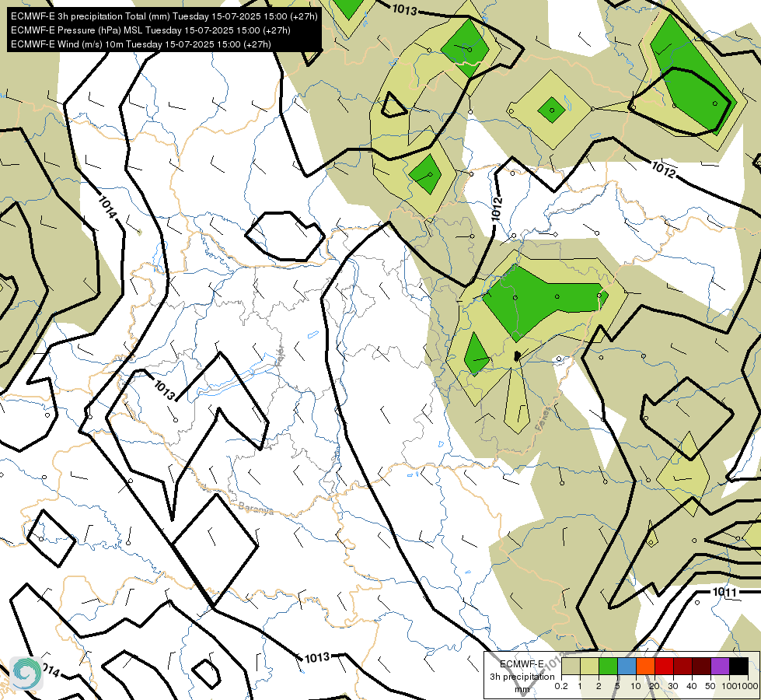Select the dark red 30–40 mm legend swatch
This screenshot has height=700, width=761.
(x=682, y=667)
